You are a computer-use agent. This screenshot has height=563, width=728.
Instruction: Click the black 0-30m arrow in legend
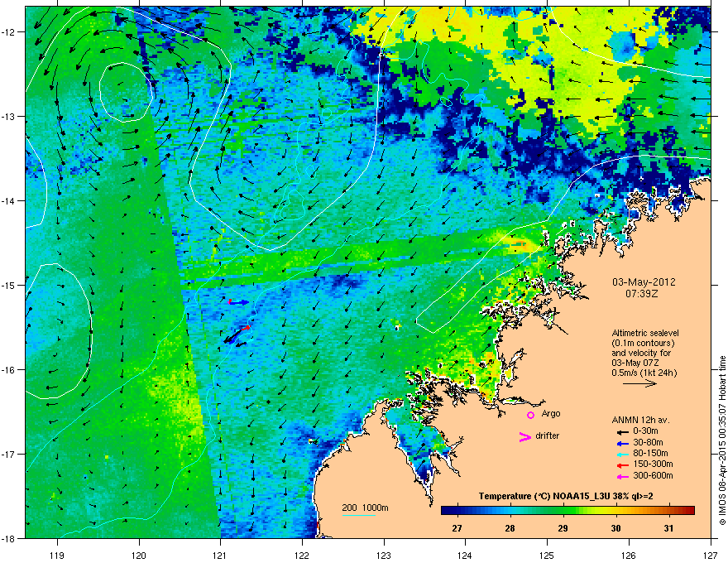[622, 431]
